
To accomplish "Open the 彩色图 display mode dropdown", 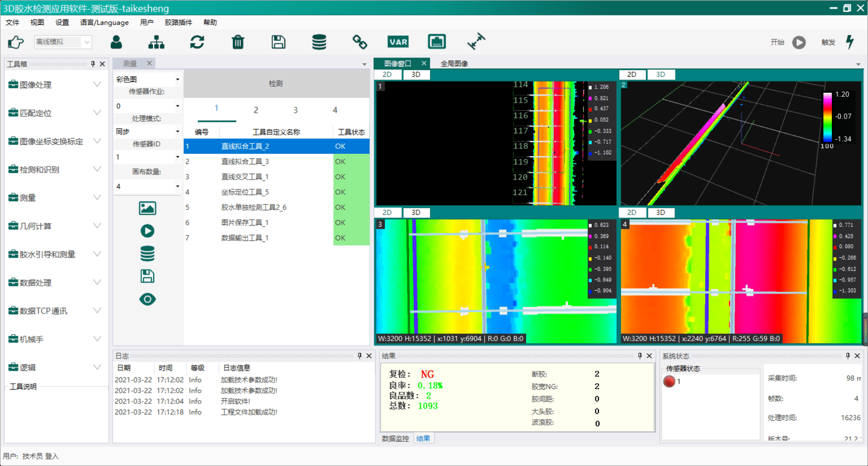I will pos(178,80).
